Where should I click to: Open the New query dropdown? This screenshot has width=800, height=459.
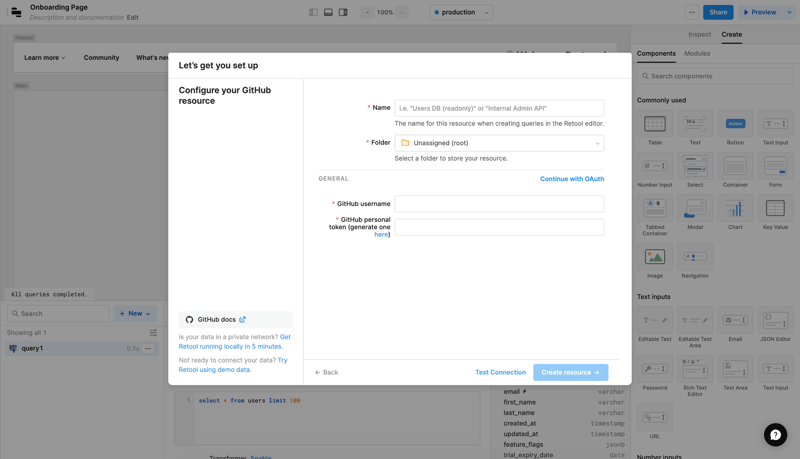(x=135, y=314)
